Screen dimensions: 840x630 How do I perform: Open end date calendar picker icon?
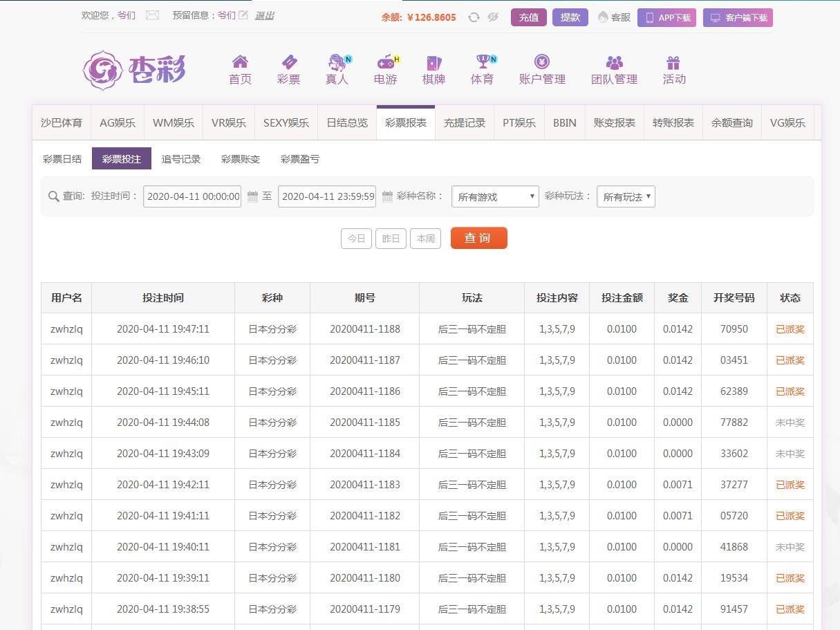(x=387, y=196)
